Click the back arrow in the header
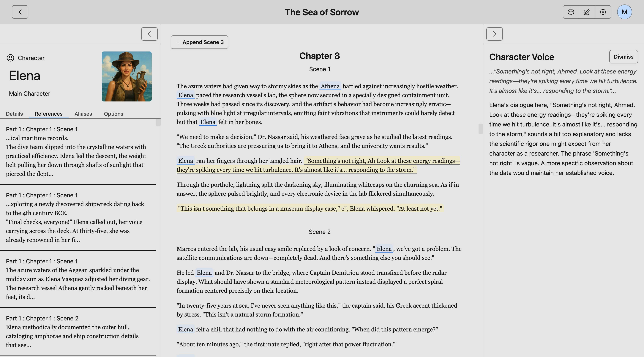 tap(20, 12)
